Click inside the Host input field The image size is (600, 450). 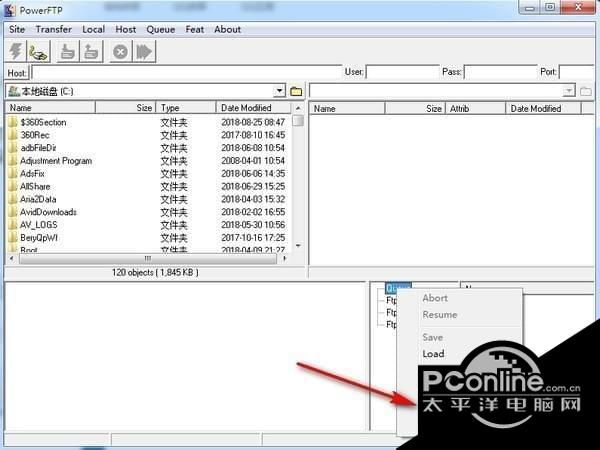coord(187,72)
